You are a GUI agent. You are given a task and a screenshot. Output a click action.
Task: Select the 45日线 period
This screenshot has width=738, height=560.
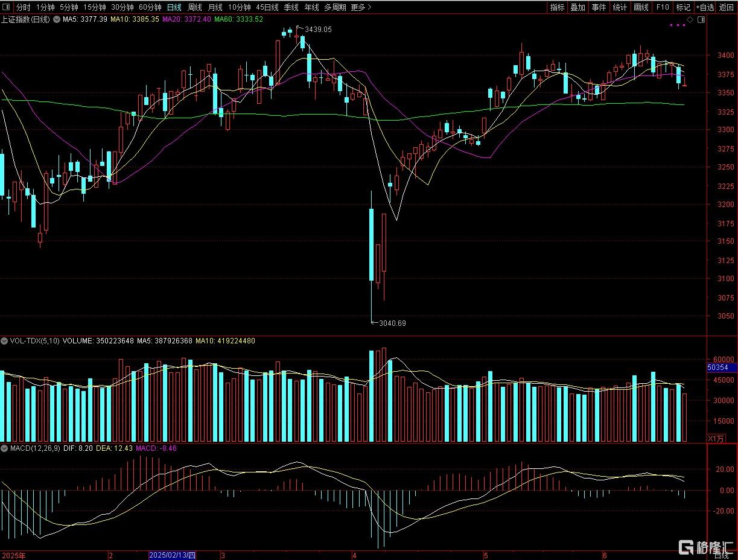[267, 7]
